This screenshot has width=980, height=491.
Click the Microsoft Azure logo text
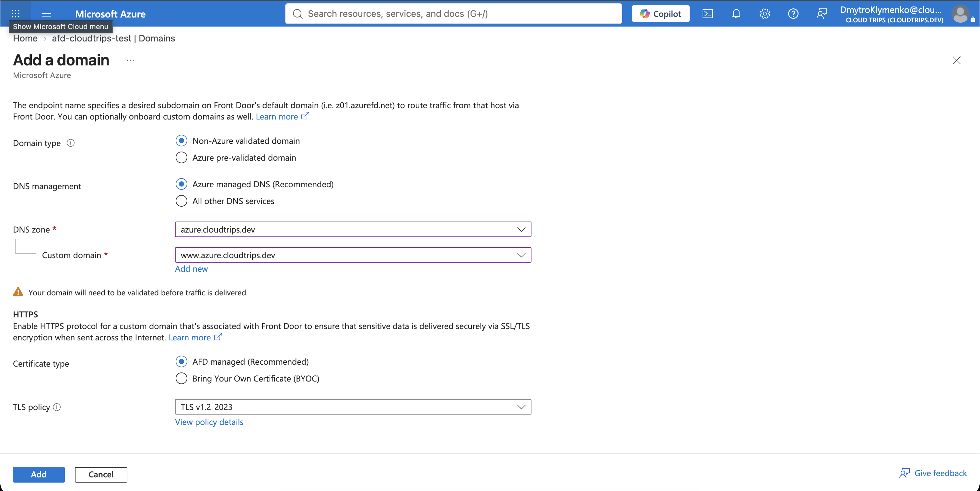110,14
